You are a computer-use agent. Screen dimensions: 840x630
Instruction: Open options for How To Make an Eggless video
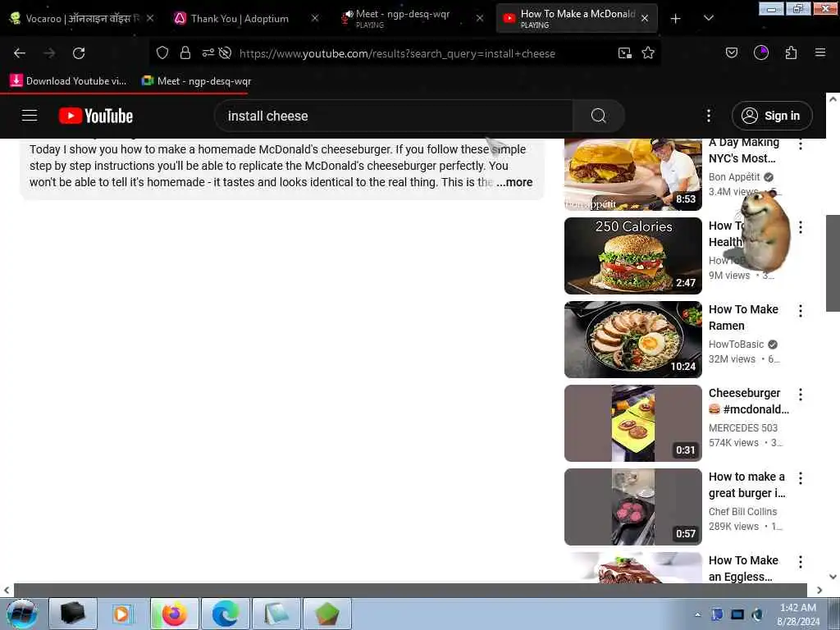tap(801, 562)
